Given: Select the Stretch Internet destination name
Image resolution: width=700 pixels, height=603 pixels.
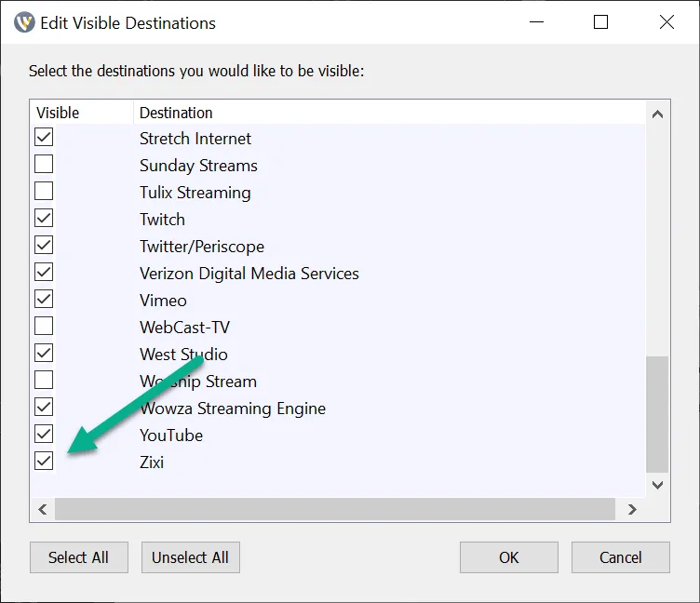Looking at the screenshot, I should point(195,139).
